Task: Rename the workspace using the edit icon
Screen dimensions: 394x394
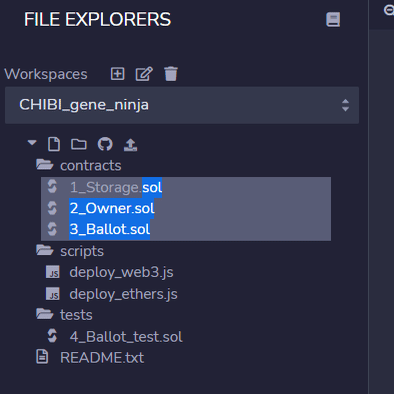Action: click(144, 74)
